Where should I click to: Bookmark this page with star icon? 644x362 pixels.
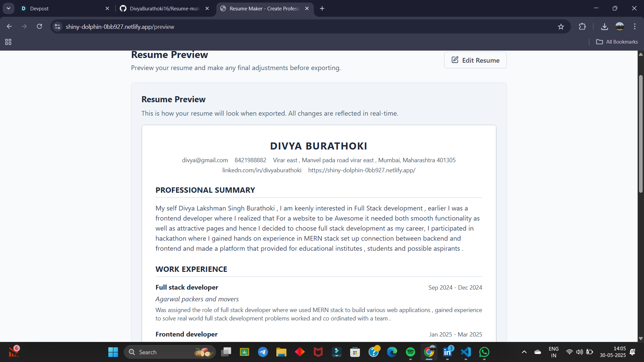point(561,27)
